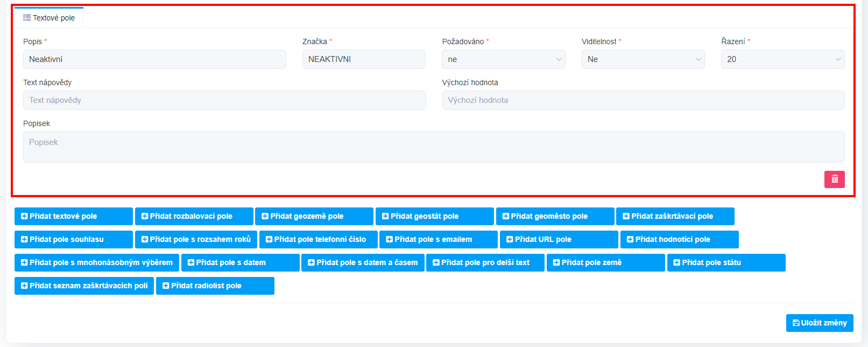Click Přidat zaškrtávací pole button
The image size is (868, 347).
pyautogui.click(x=675, y=216)
